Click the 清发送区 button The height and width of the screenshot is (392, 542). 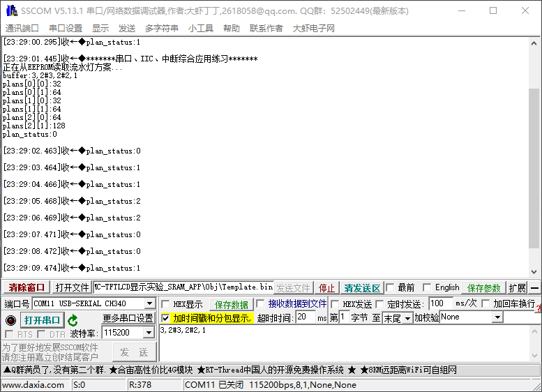pyautogui.click(x=362, y=288)
